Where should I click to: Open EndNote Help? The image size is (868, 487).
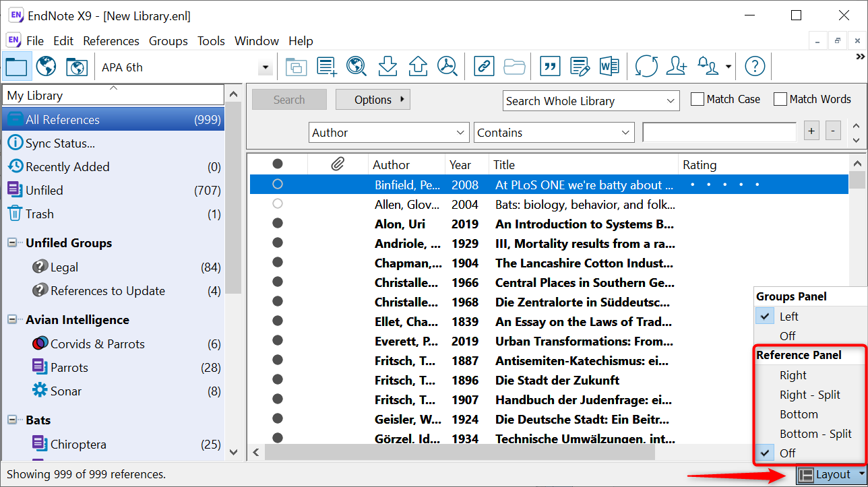point(754,66)
